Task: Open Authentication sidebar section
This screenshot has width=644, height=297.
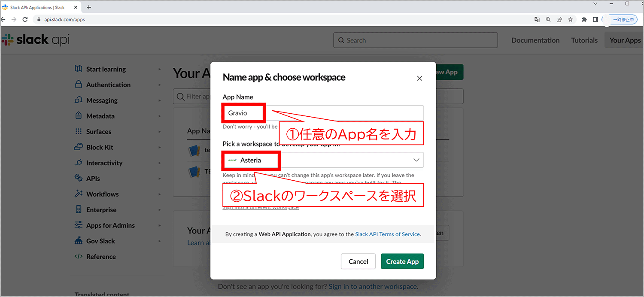Action: (x=108, y=85)
